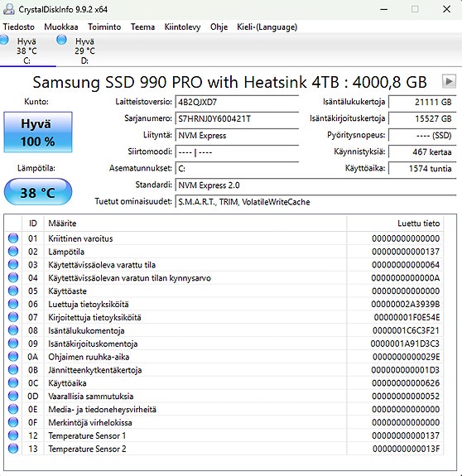
Task: Click the Siirtomoodi field
Action: click(237, 151)
